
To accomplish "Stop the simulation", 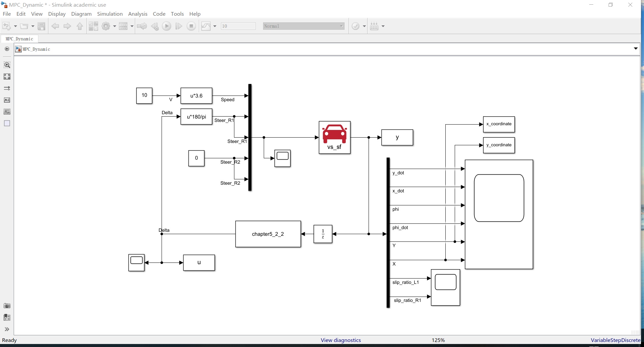I will [x=191, y=26].
